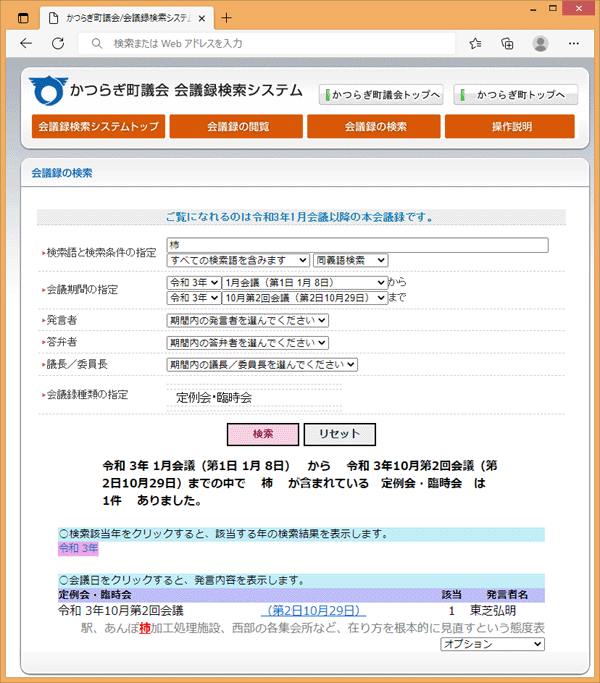Viewport: 600px width, 683px height.
Task: Click the 発言者名 column header
Action: [x=507, y=595]
